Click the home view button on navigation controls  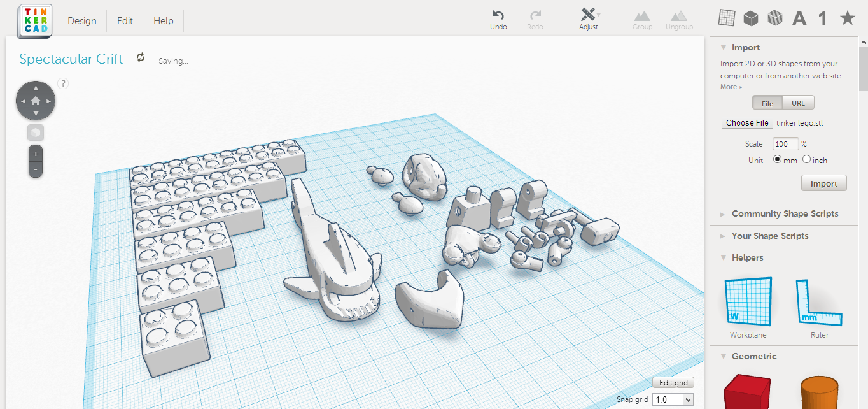point(35,100)
